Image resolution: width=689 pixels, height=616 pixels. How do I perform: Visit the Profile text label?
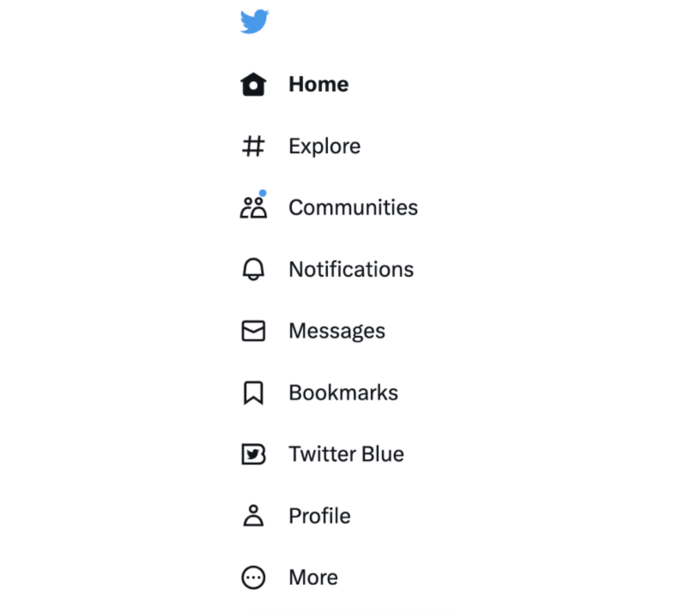click(x=319, y=516)
